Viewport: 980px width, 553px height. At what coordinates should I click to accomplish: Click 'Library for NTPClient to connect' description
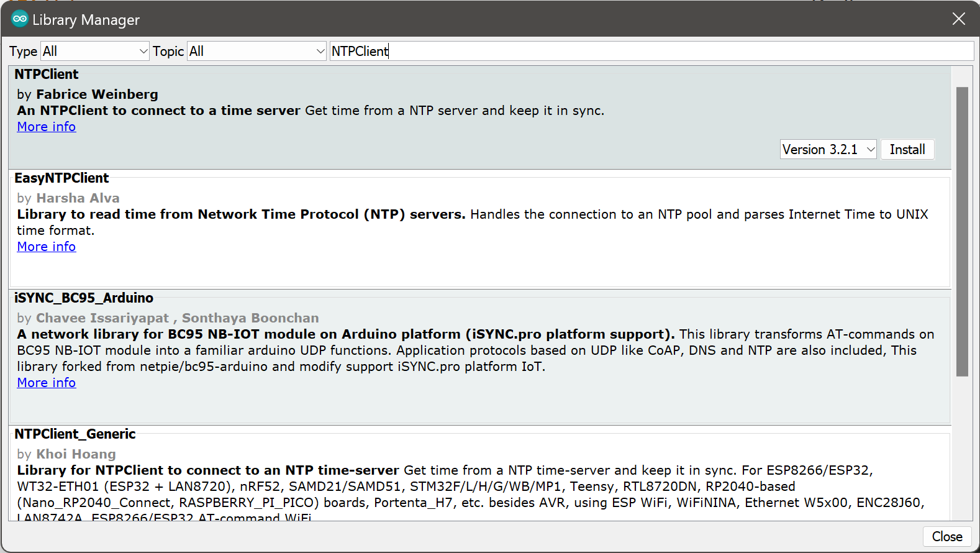click(208, 470)
